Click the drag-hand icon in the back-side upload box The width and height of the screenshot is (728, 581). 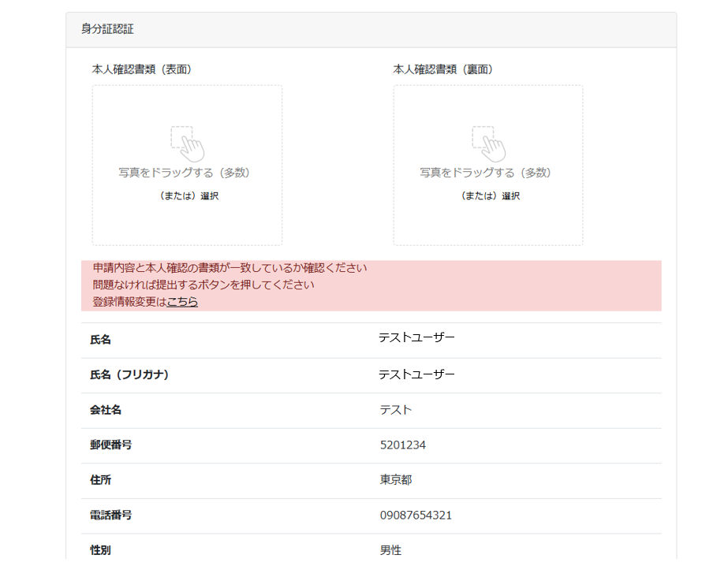point(488,143)
